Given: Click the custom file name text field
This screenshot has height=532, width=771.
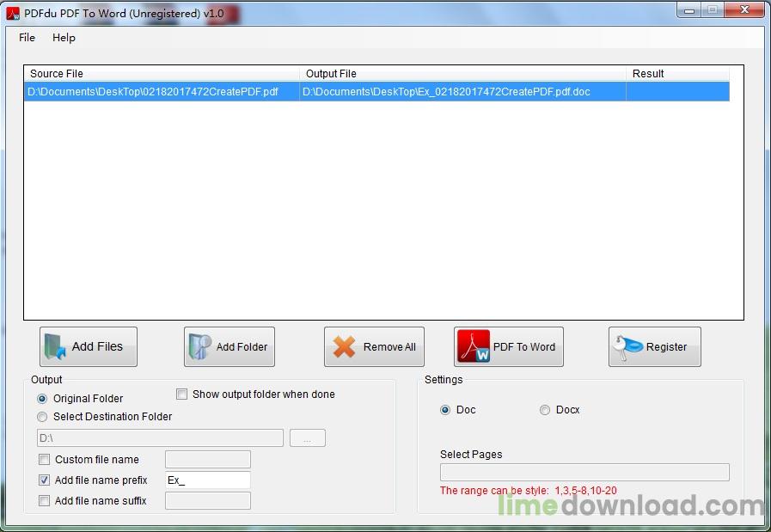Looking at the screenshot, I should (207, 459).
